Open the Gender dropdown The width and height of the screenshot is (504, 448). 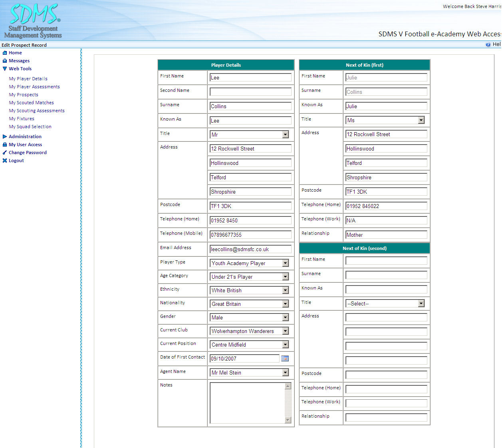click(x=250, y=317)
